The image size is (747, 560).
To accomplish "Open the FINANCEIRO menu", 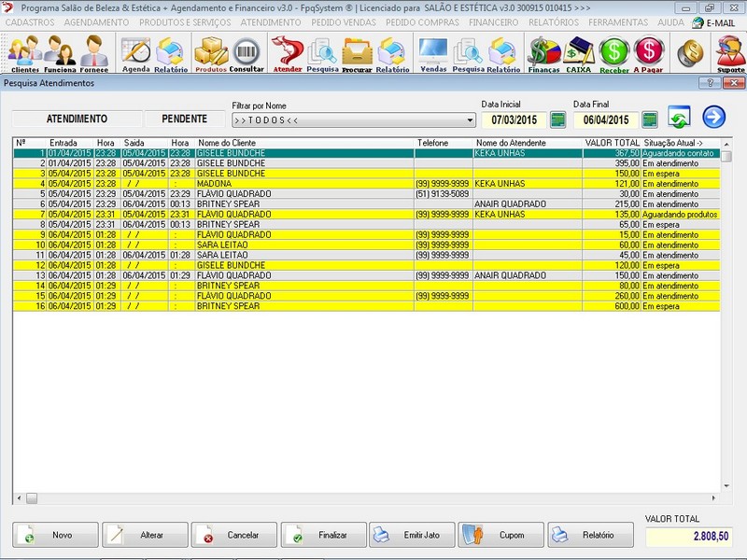I will 494,21.
